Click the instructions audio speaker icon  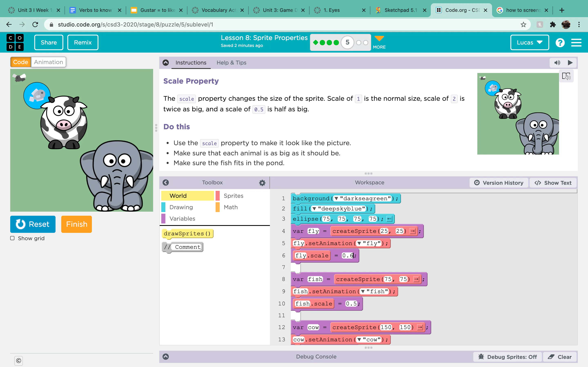(x=557, y=63)
